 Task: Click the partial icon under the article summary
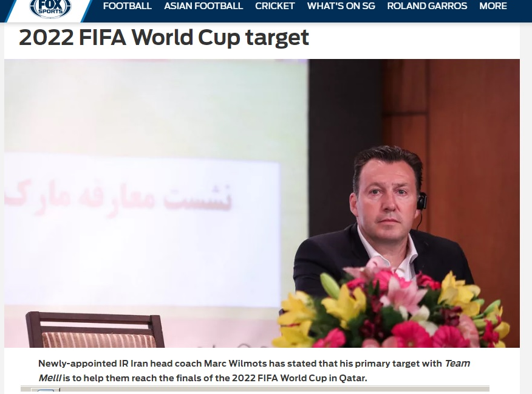pos(46,391)
